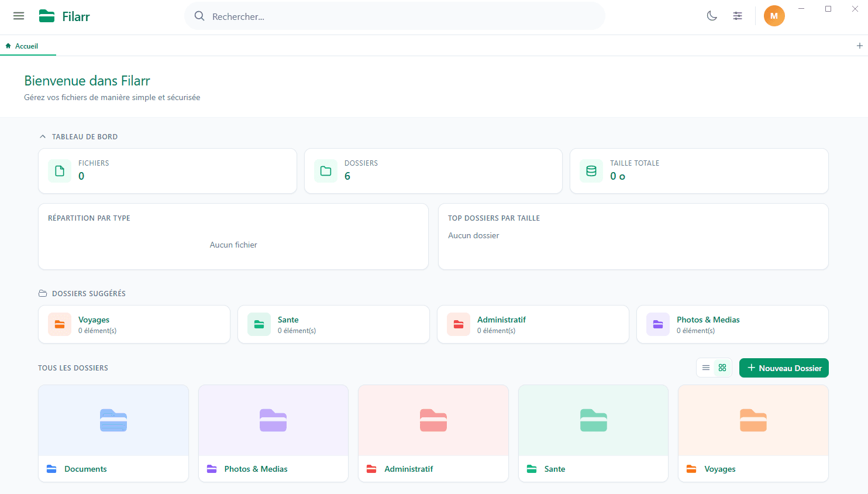This screenshot has height=494, width=868.
Task: Click the Fichiers document icon
Action: coord(59,170)
